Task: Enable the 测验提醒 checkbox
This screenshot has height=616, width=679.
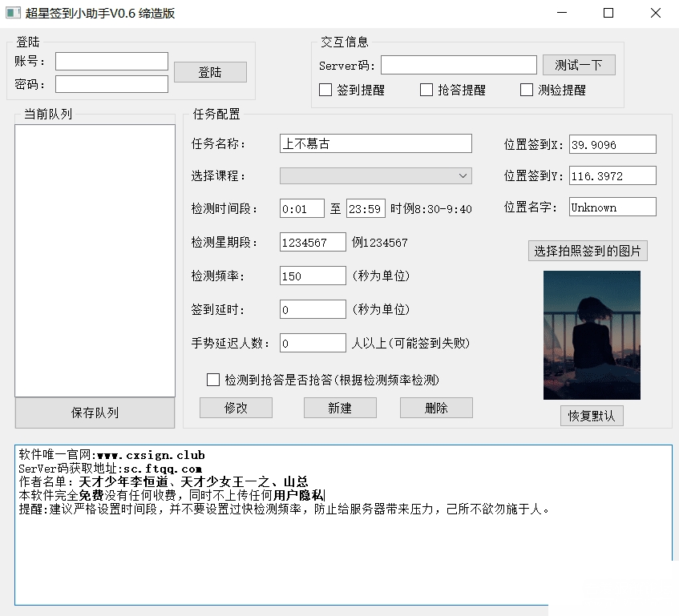Action: (526, 90)
